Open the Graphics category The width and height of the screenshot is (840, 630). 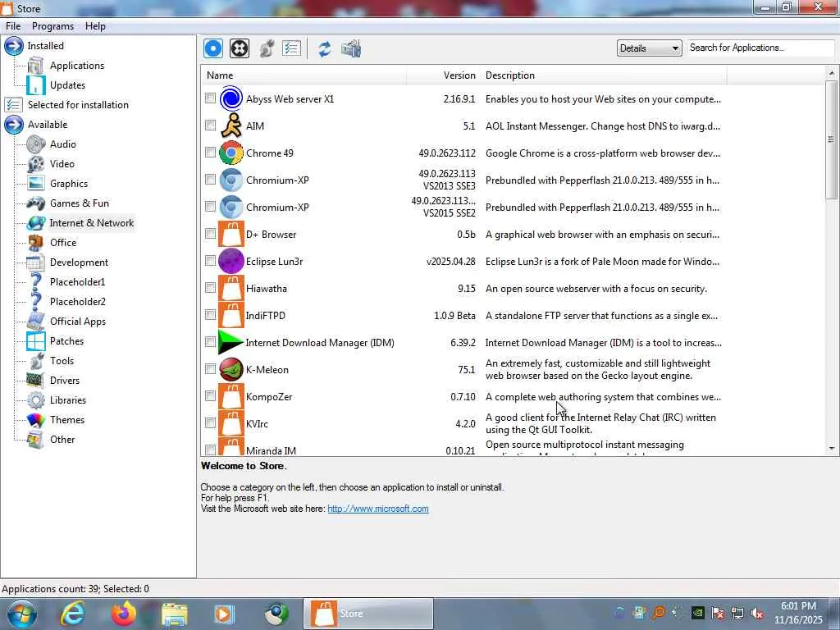pos(69,184)
